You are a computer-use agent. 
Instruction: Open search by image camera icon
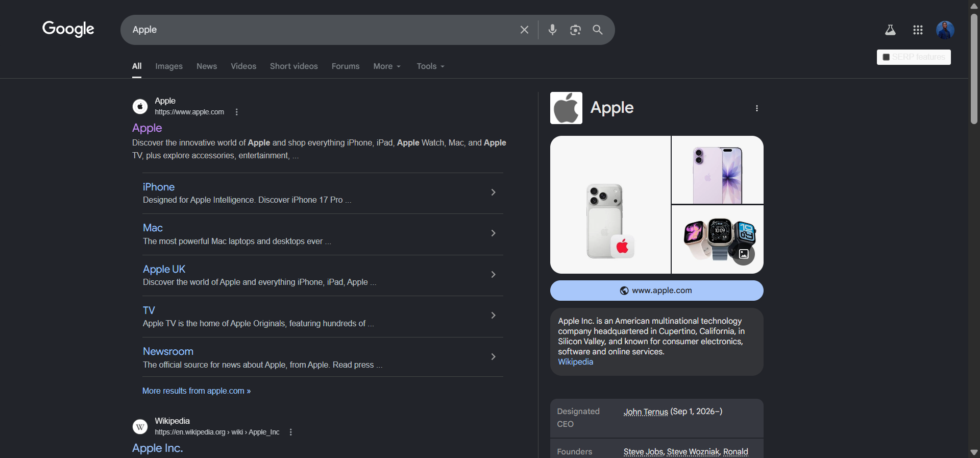point(575,30)
